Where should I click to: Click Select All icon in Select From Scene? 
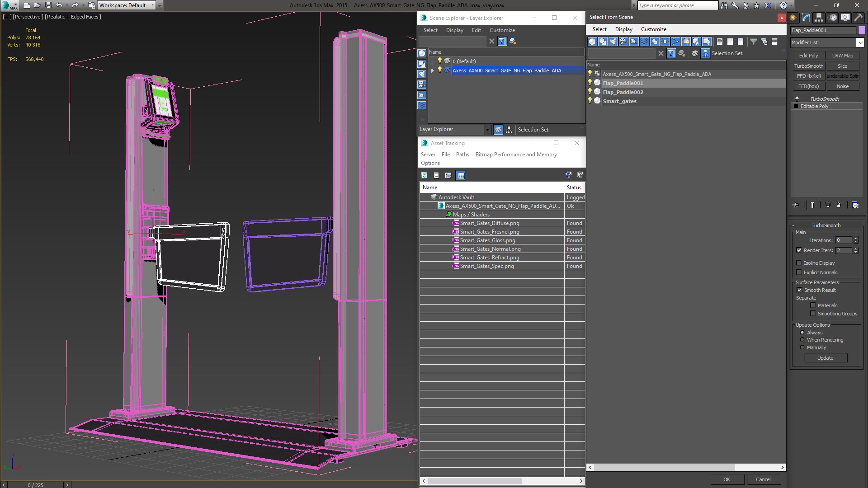click(x=720, y=42)
